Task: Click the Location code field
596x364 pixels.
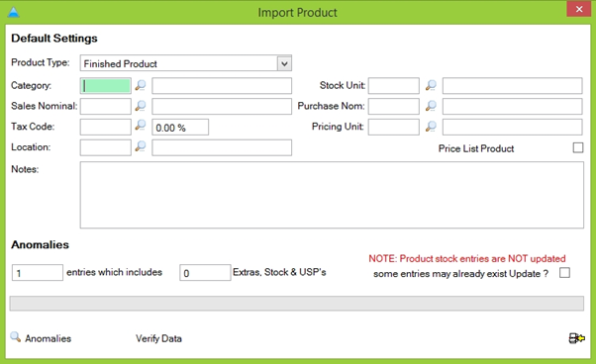Action: coord(106,147)
